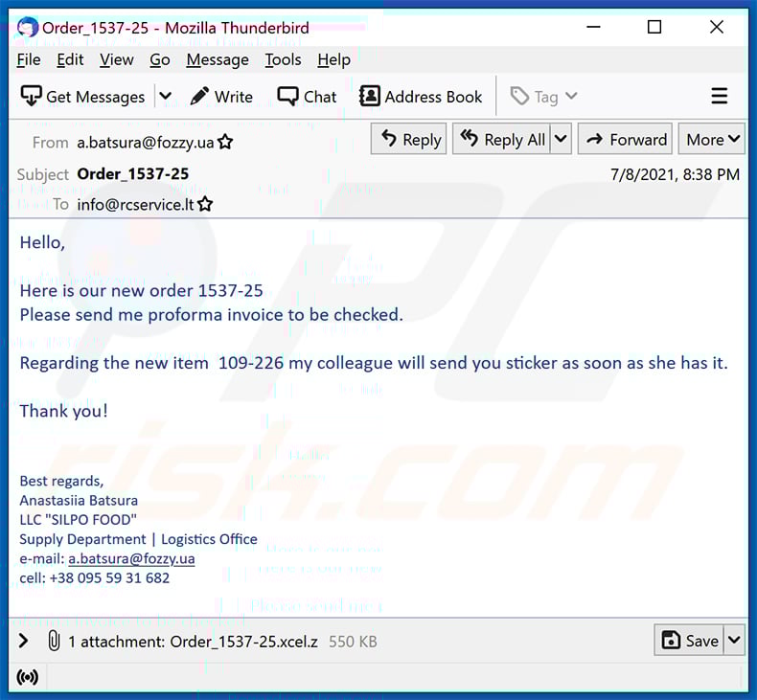Image resolution: width=757 pixels, height=700 pixels.
Task: Open the Thunderbird hamburger menu
Action: [x=719, y=96]
